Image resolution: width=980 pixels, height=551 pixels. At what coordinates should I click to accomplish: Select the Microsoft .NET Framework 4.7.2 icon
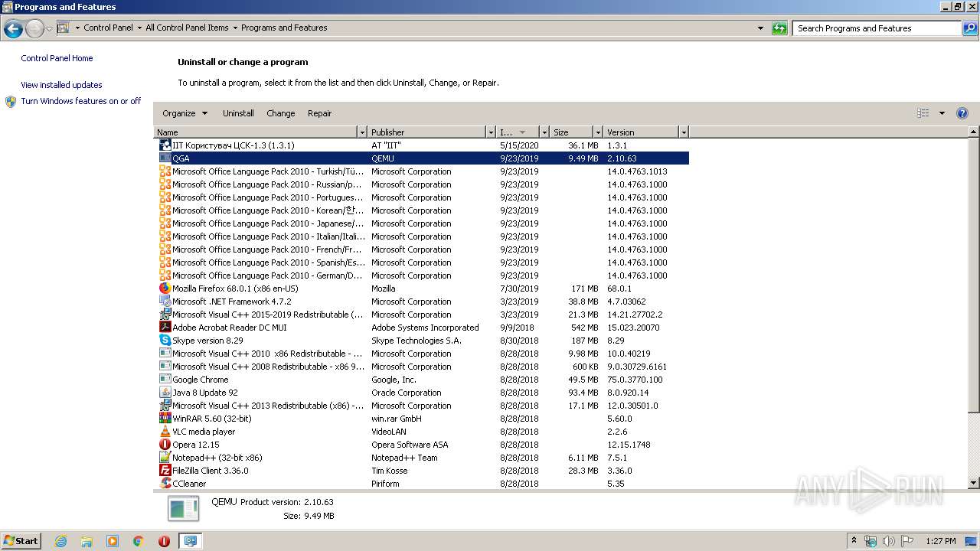[x=165, y=302]
